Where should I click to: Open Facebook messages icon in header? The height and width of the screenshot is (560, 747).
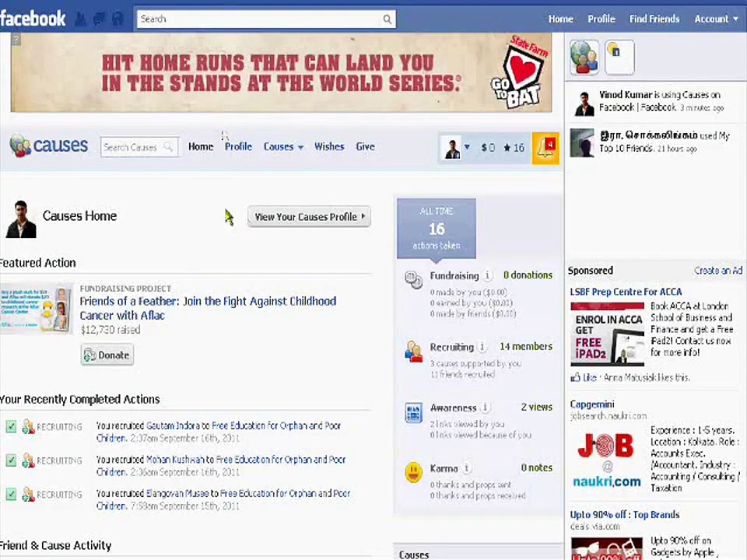pyautogui.click(x=100, y=19)
